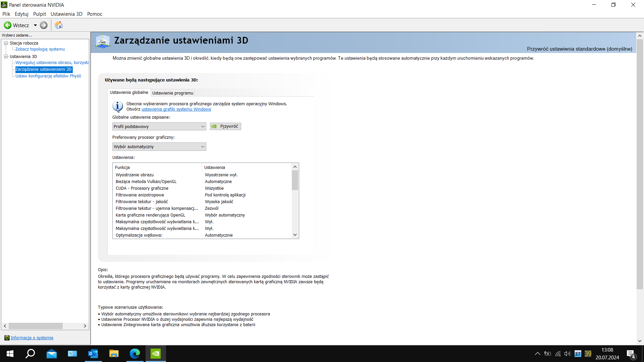Viewport: 644px width, 362px height.
Task: Click left arrow of task pane scrollbar
Action: (x=5, y=326)
